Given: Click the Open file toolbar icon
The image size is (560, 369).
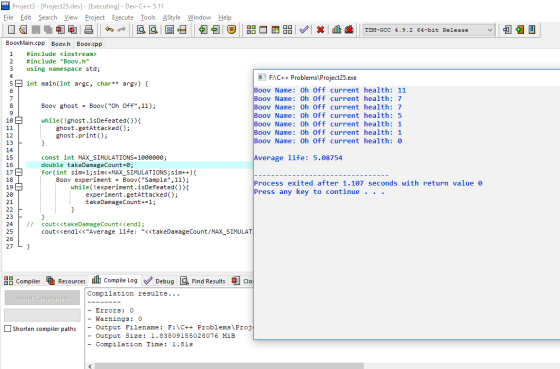Looking at the screenshot, I should click(x=23, y=30).
